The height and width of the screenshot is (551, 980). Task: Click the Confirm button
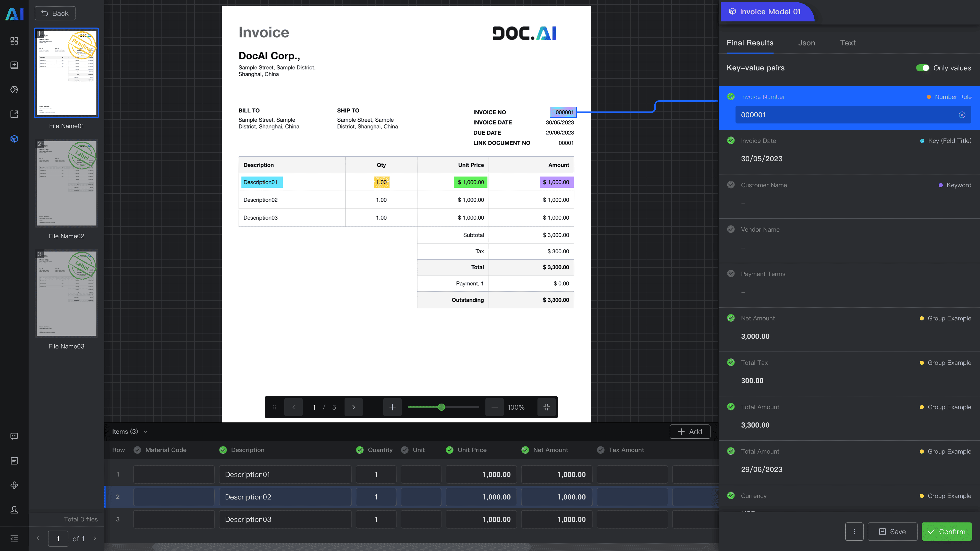pyautogui.click(x=946, y=532)
